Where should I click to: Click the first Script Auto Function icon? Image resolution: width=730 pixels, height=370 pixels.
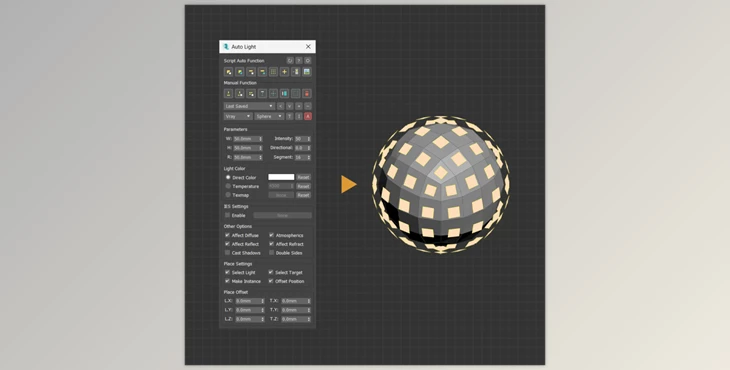point(228,72)
